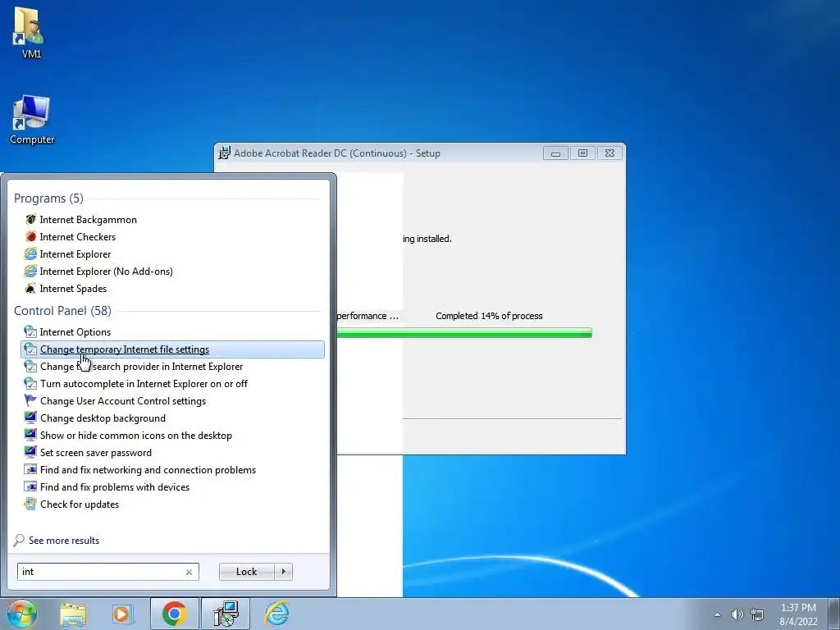Click the Windows Start orb

(21, 614)
